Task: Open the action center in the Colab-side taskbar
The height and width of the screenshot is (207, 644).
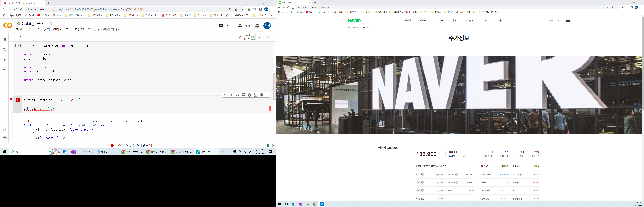Action: point(270,152)
